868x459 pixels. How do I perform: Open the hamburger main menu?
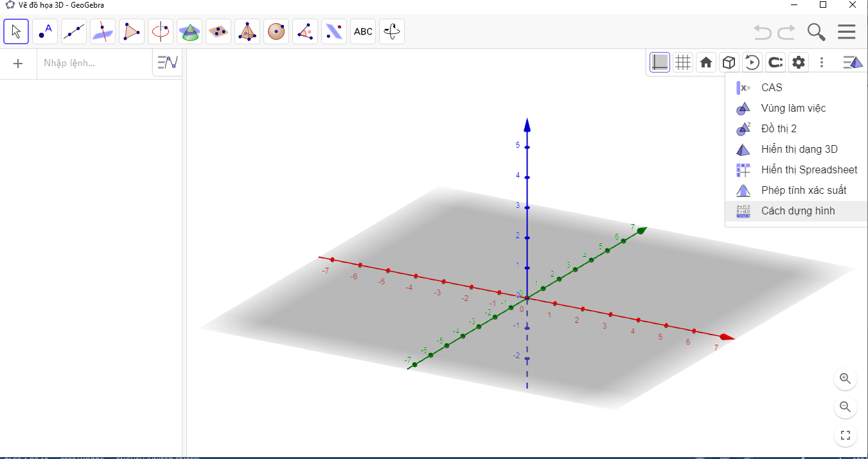click(x=846, y=31)
